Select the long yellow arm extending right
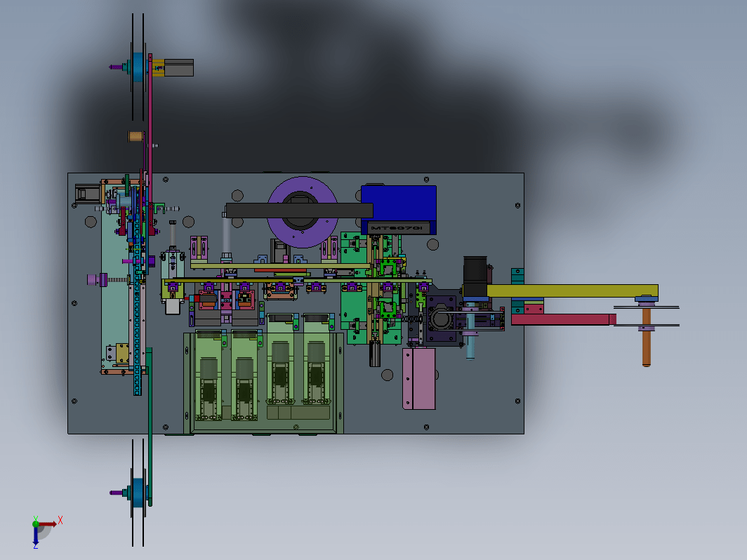747x560 pixels. [x=571, y=291]
